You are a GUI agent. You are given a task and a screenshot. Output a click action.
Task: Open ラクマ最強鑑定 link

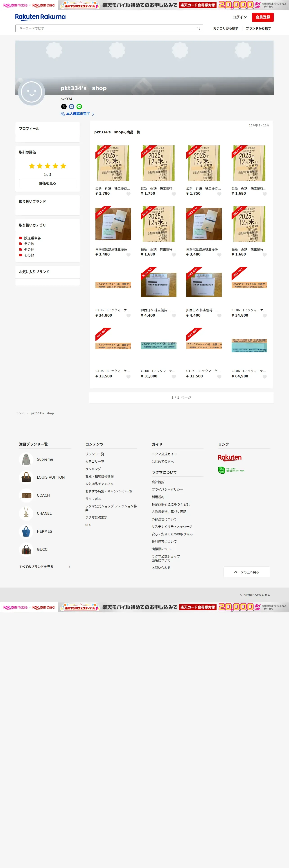pos(96,517)
